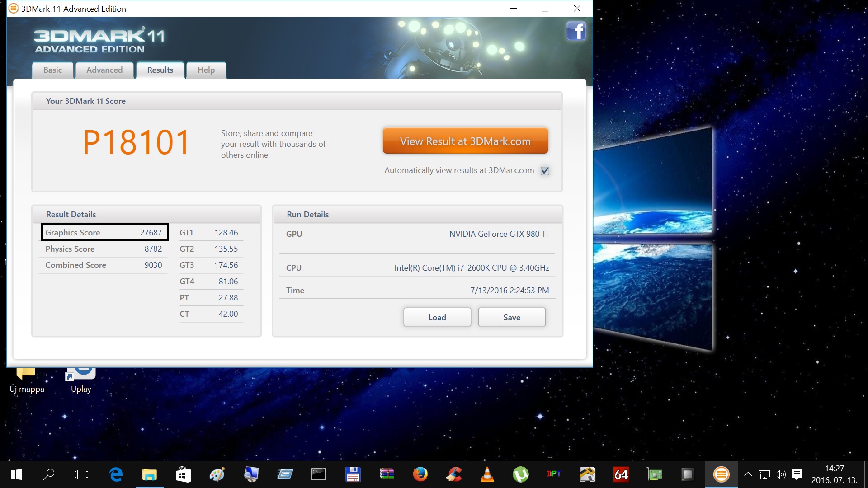Click the Save button

(x=512, y=317)
